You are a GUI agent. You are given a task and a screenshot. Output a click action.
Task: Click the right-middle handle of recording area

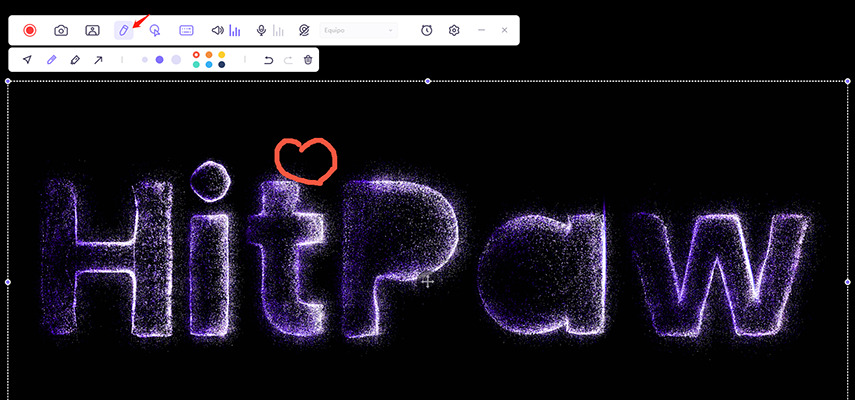click(847, 282)
